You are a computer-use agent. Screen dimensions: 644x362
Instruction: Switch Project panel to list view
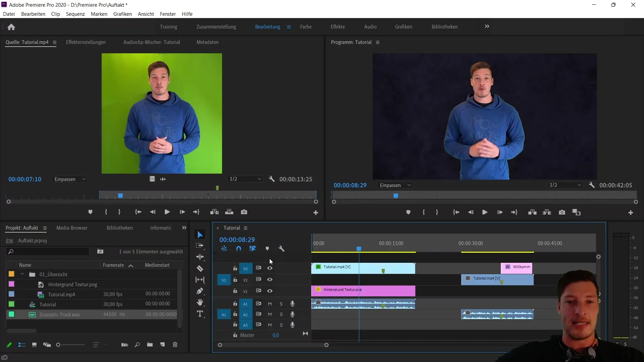[22, 345]
